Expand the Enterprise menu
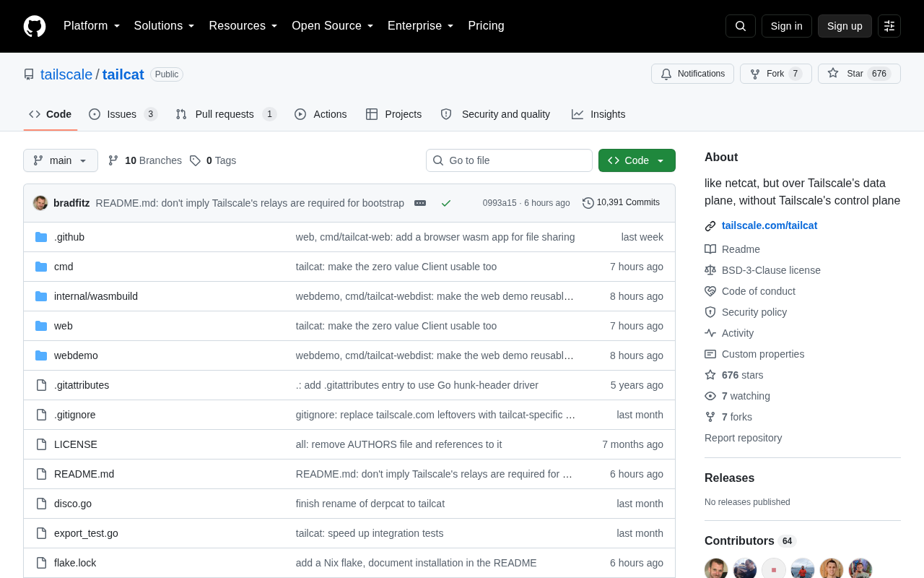Screen dimensions: 924x578 click(x=421, y=26)
